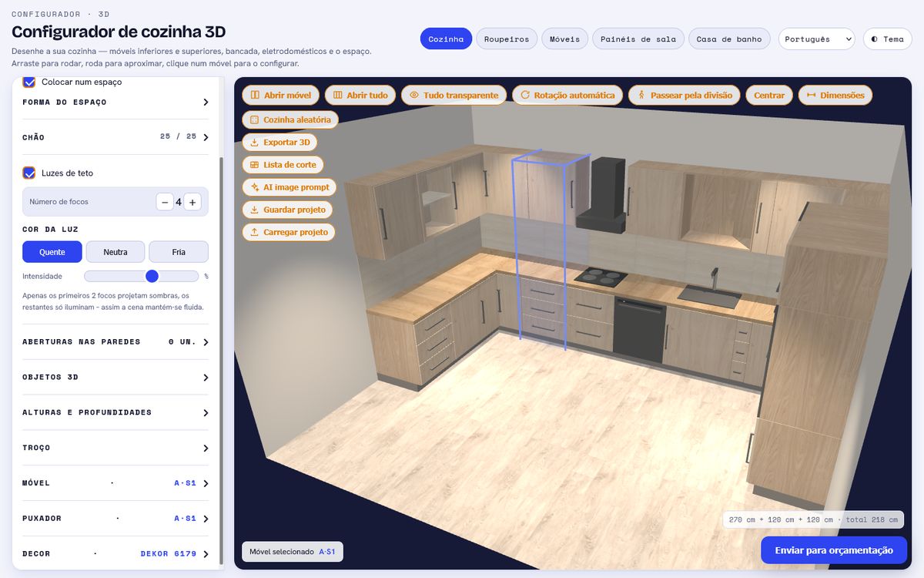Adjust the Intensidade light slider

tap(142, 276)
